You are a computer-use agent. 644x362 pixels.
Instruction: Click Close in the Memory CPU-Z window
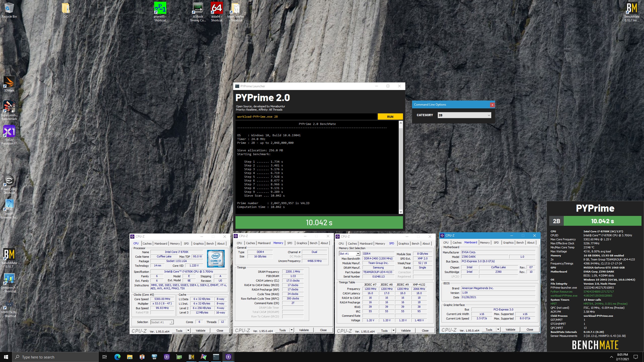coord(323,330)
